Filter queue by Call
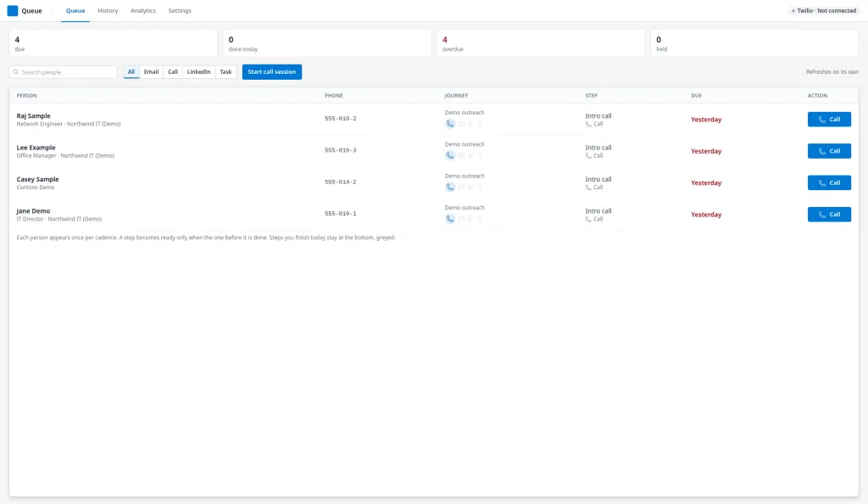Image resolution: width=868 pixels, height=504 pixels. pyautogui.click(x=173, y=72)
